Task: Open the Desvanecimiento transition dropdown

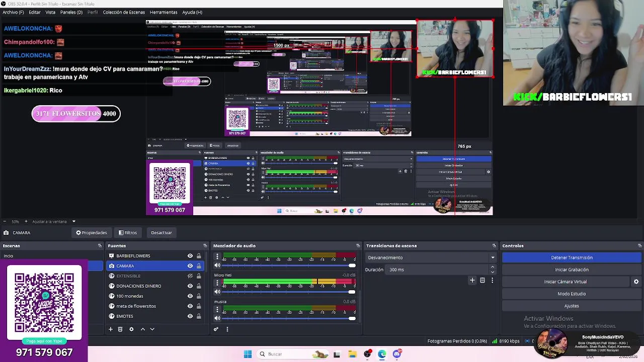Action: click(x=431, y=257)
